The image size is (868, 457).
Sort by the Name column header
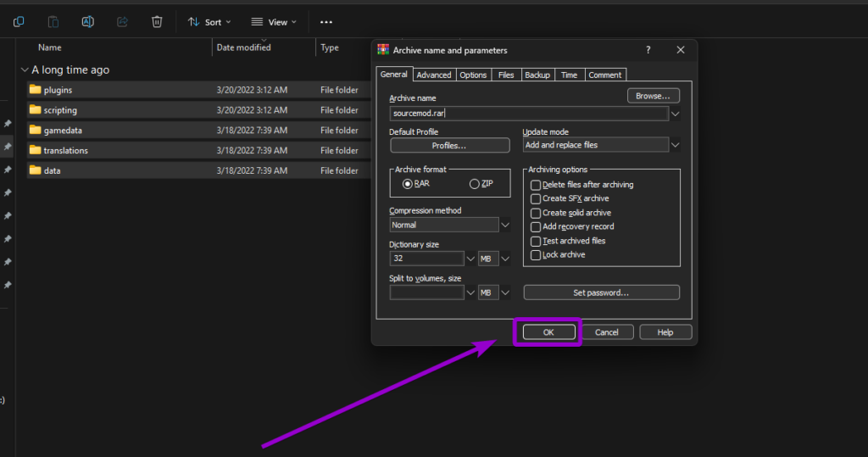pyautogui.click(x=50, y=47)
